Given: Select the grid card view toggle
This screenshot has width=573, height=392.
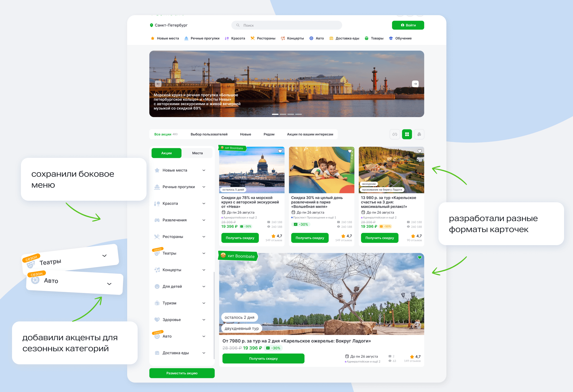Looking at the screenshot, I should click(x=407, y=134).
